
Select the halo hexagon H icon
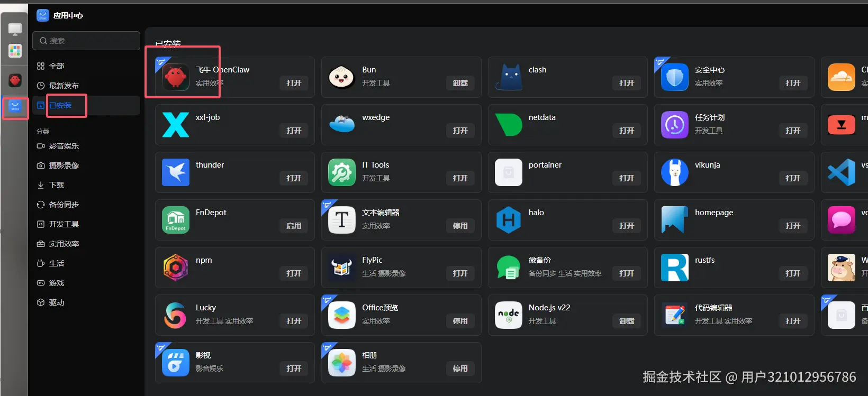click(508, 220)
